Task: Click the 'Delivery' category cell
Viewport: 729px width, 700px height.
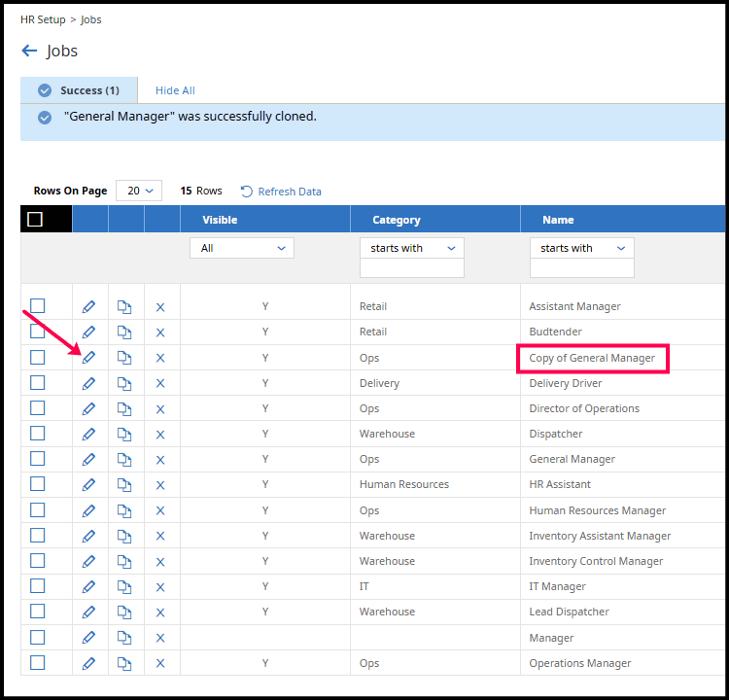Action: pyautogui.click(x=379, y=383)
